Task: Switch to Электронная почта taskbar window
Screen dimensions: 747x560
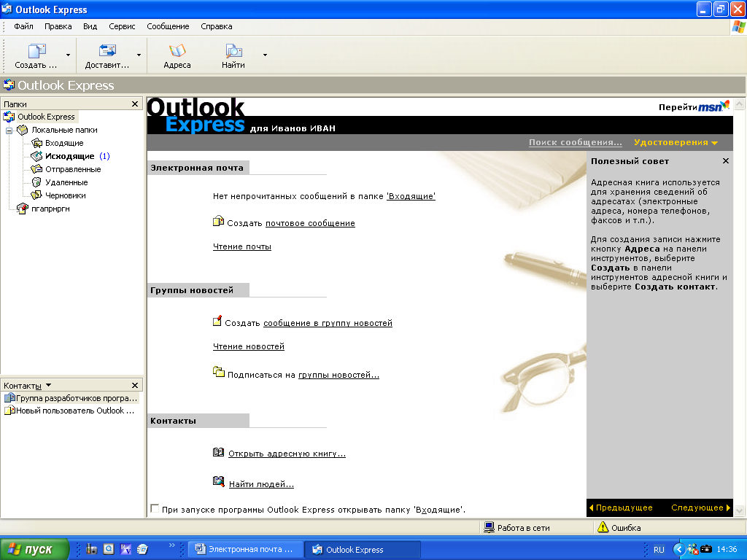Action: pyautogui.click(x=247, y=549)
